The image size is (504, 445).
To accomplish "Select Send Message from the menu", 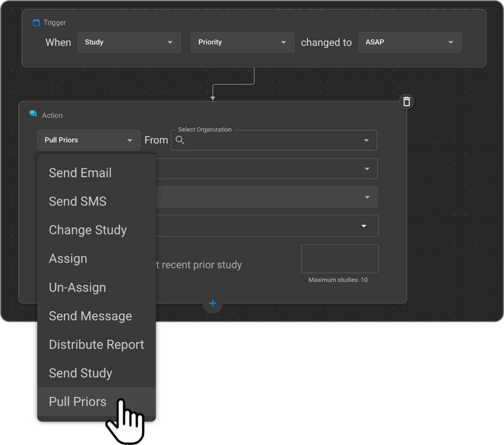I will 91,316.
